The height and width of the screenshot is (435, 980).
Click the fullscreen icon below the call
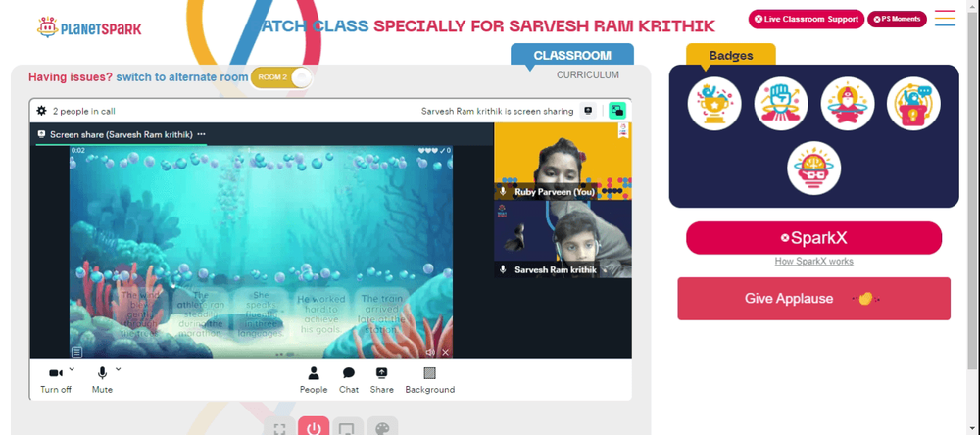pos(279,429)
